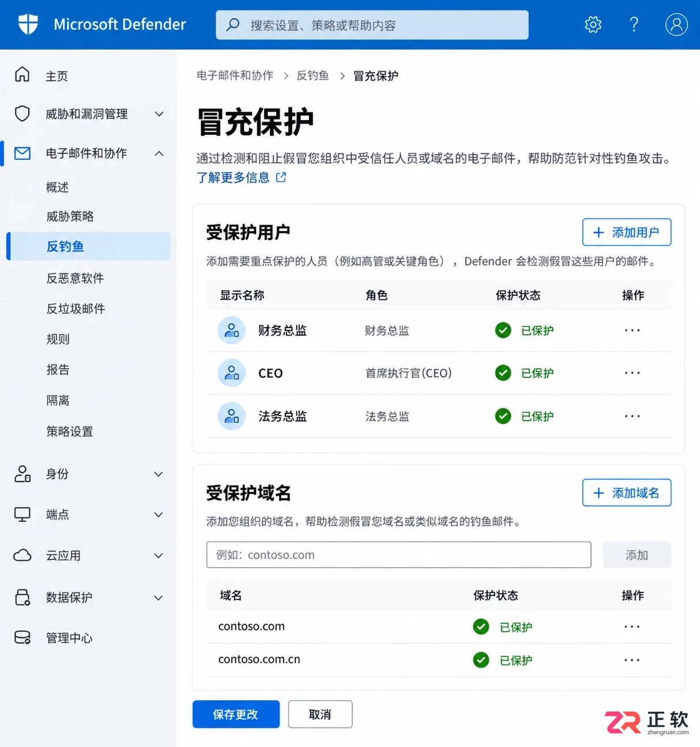
Task: Select the 首席执行官(CEO) role cell
Action: [408, 373]
